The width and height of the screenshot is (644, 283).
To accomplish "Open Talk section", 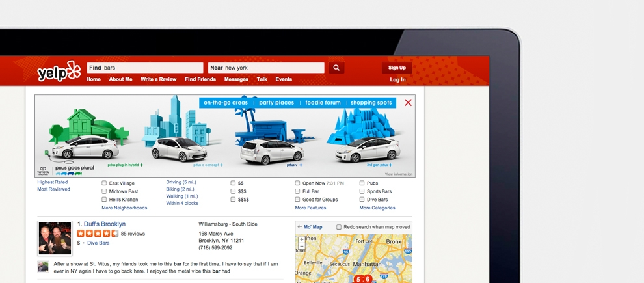I will coord(262,79).
